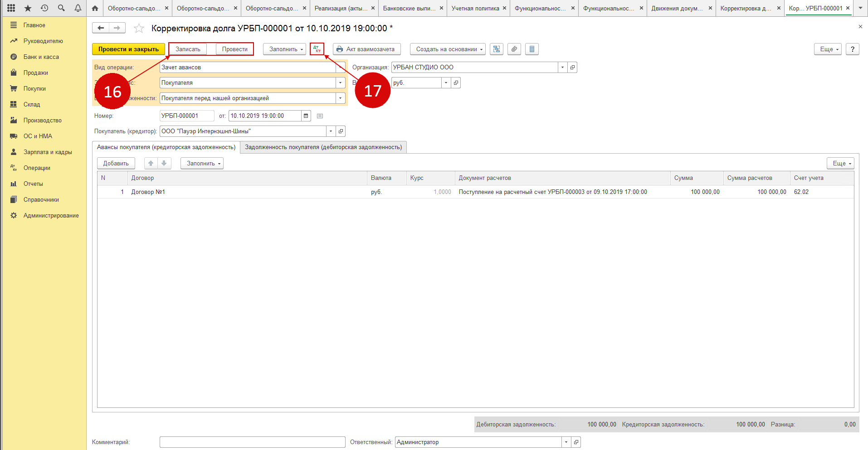868x450 pixels.
Task: Expand Вид операции dropdown
Action: click(x=341, y=68)
